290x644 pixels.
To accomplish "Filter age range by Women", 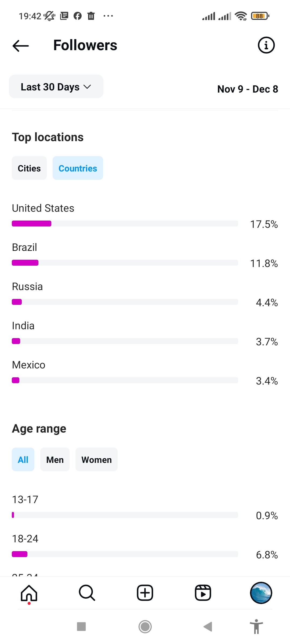I will [96, 460].
